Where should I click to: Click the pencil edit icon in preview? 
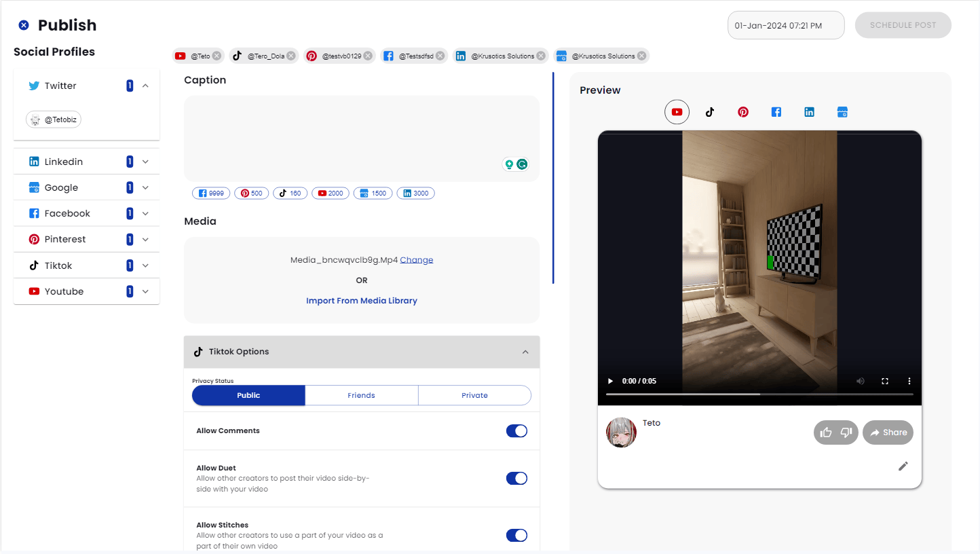[903, 466]
